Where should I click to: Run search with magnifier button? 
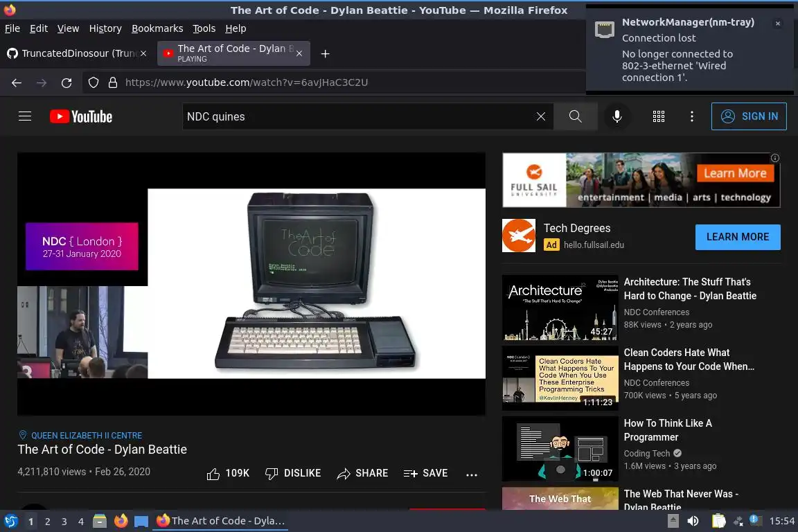[x=575, y=116]
